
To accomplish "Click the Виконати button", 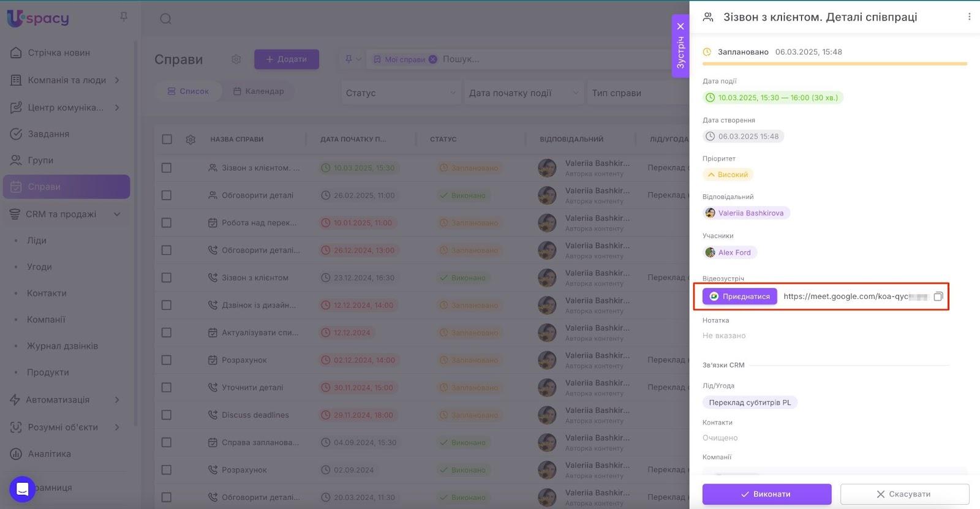I will pyautogui.click(x=767, y=494).
